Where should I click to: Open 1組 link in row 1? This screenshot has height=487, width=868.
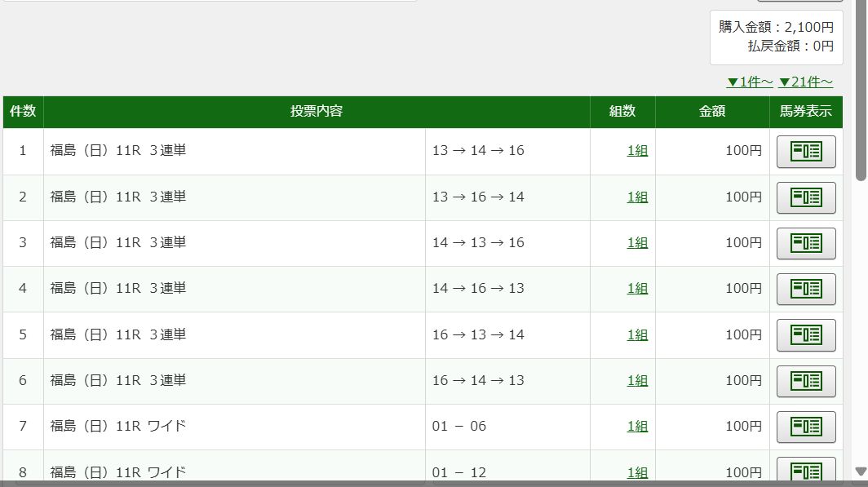637,151
